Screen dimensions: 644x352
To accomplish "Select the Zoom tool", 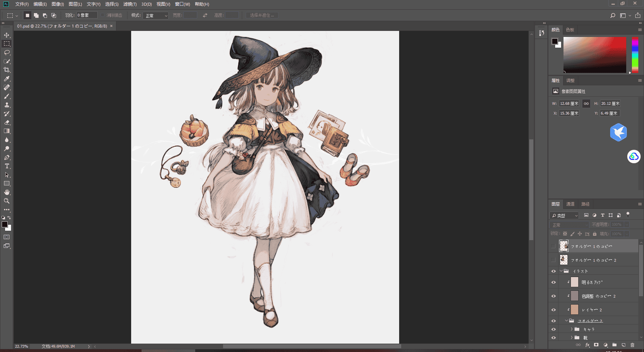I will coord(7,201).
